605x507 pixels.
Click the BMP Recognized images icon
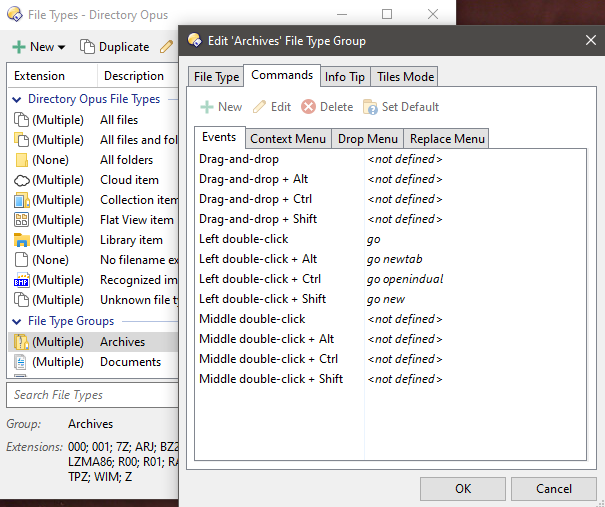[21, 280]
